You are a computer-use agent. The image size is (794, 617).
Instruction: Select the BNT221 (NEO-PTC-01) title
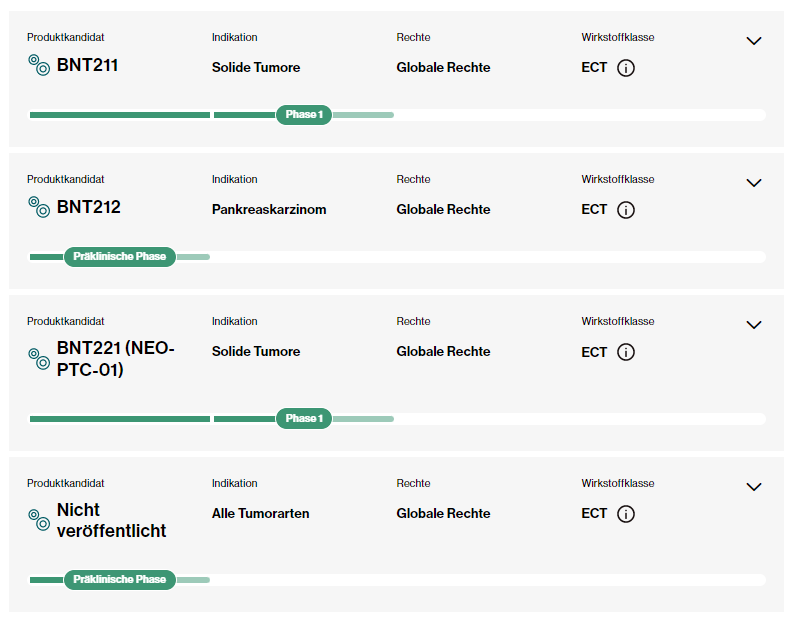coord(115,359)
